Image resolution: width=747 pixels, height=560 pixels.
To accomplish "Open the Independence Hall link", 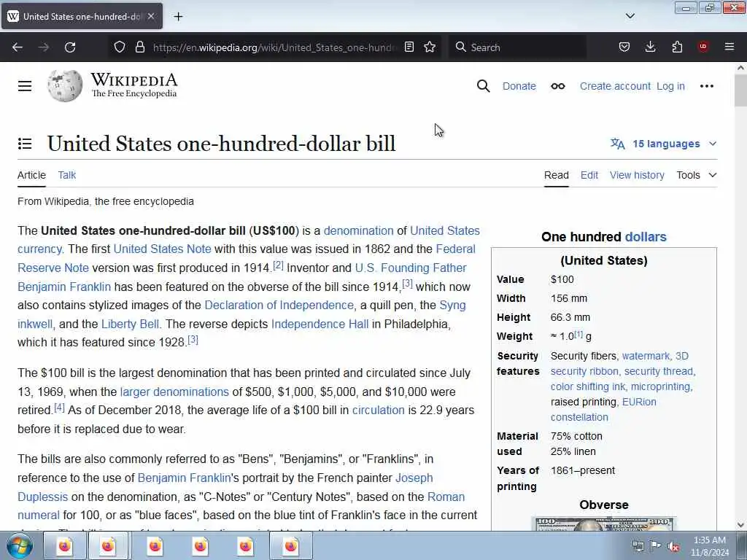I will (320, 324).
